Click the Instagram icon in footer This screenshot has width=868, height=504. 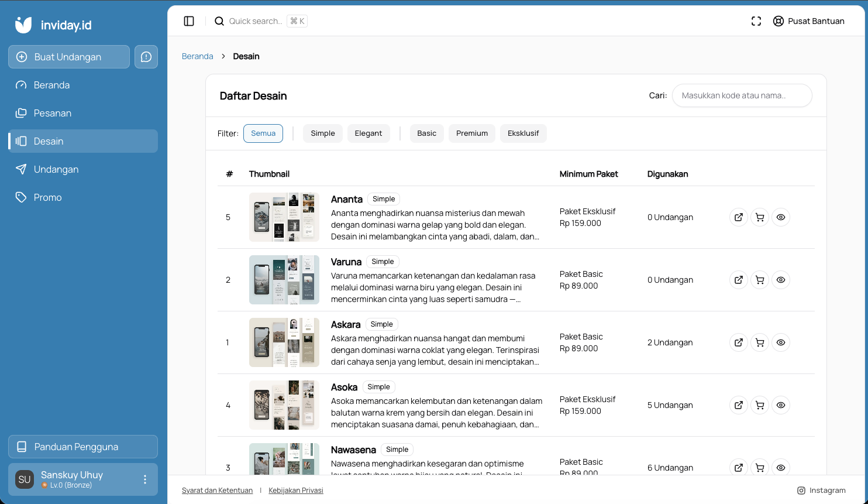click(x=801, y=491)
